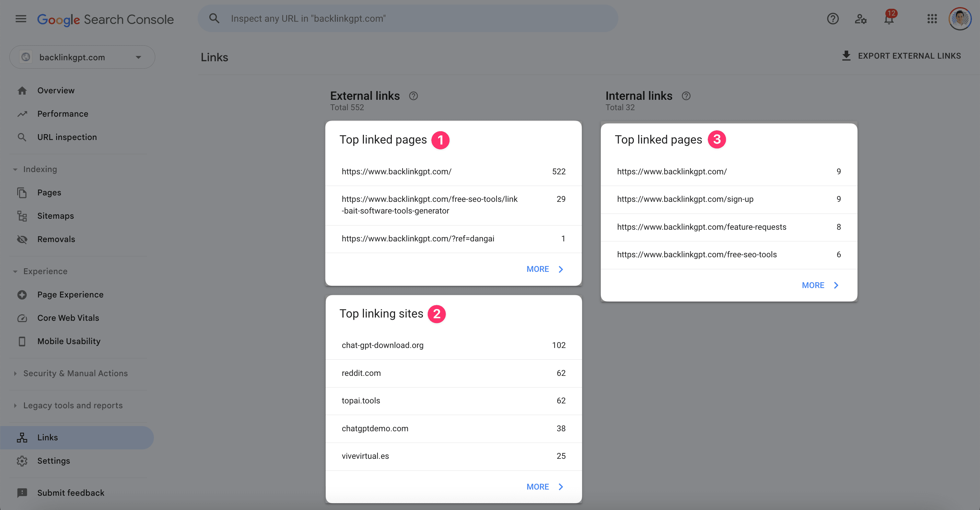Click the Links network icon
Image resolution: width=980 pixels, height=510 pixels.
[22, 437]
